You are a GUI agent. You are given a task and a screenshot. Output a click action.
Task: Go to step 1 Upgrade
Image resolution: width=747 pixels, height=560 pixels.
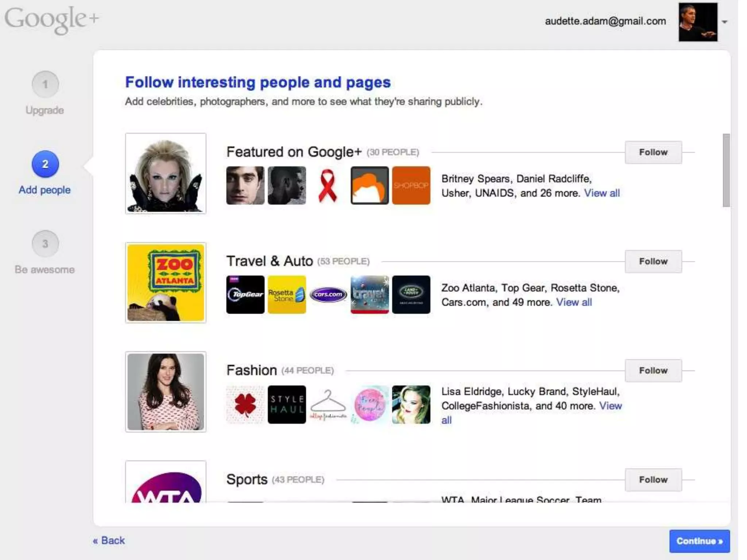tap(45, 85)
